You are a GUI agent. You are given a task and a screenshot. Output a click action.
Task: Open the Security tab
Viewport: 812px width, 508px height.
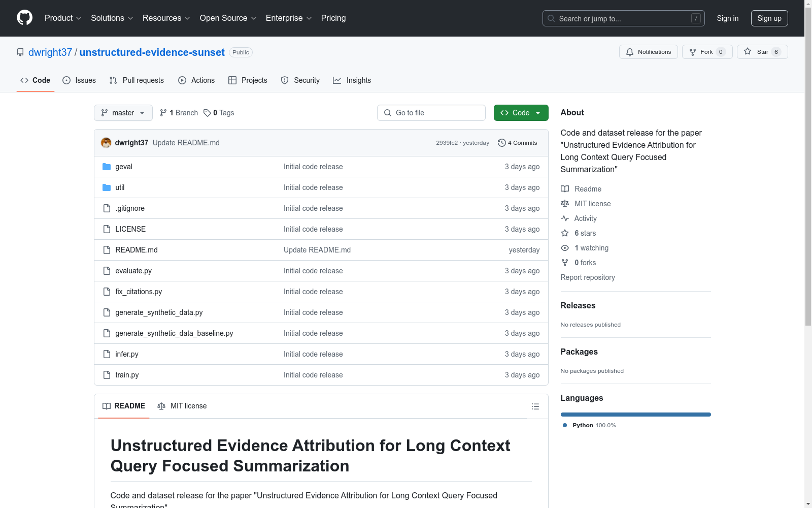pos(300,80)
